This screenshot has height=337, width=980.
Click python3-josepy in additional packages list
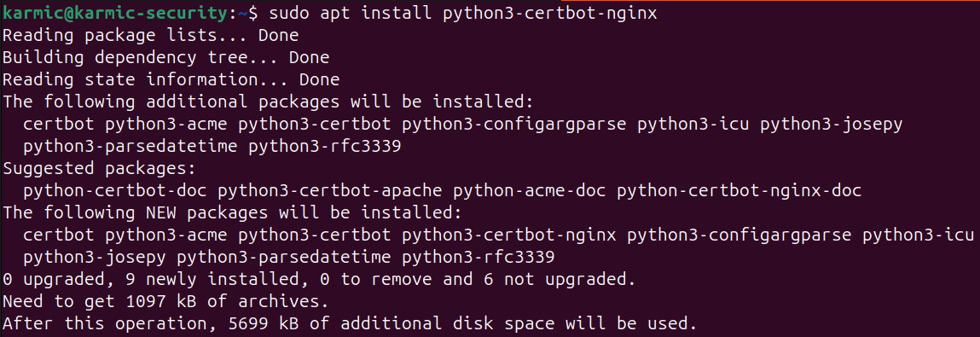(832, 125)
